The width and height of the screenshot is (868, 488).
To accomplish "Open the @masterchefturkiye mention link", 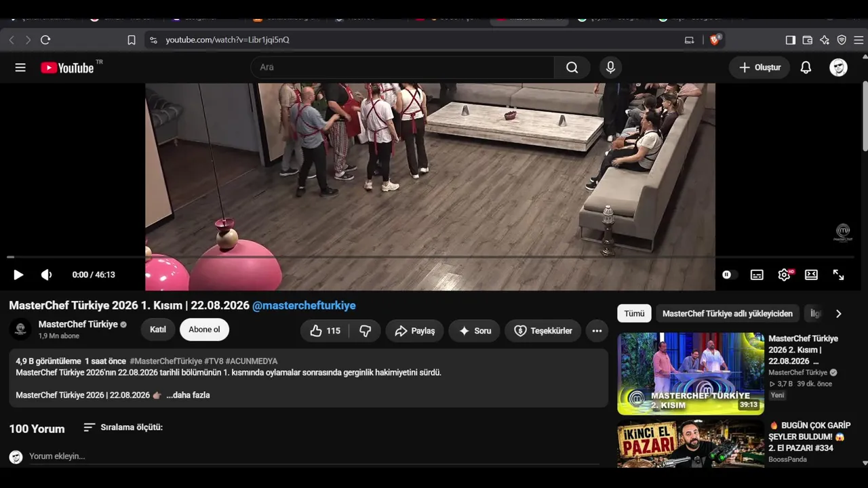I will tap(304, 306).
